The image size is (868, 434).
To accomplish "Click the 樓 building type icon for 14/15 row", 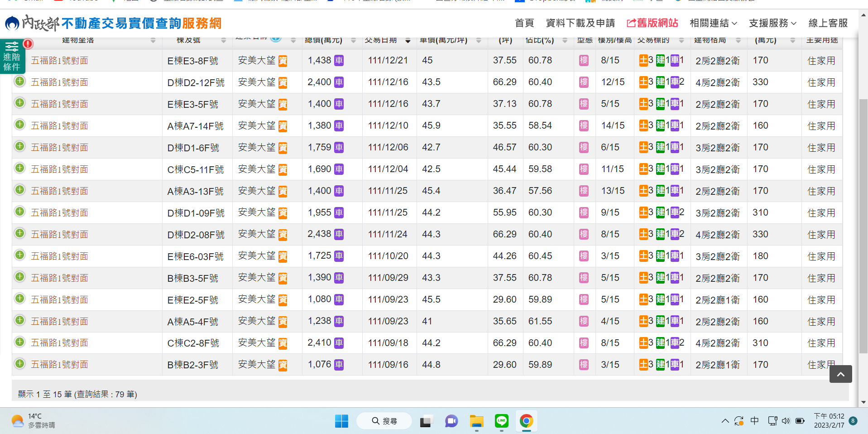I will 584,126.
